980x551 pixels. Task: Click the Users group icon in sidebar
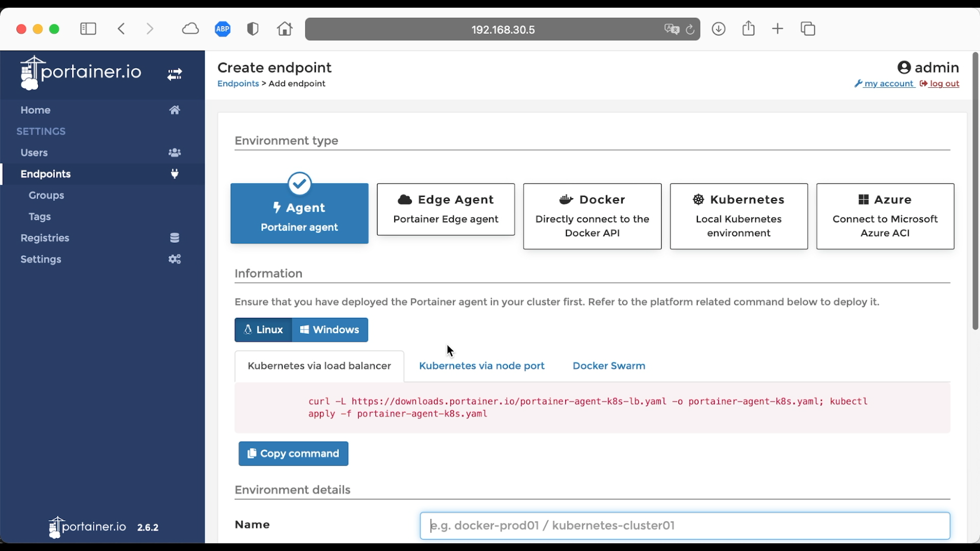[x=175, y=153]
